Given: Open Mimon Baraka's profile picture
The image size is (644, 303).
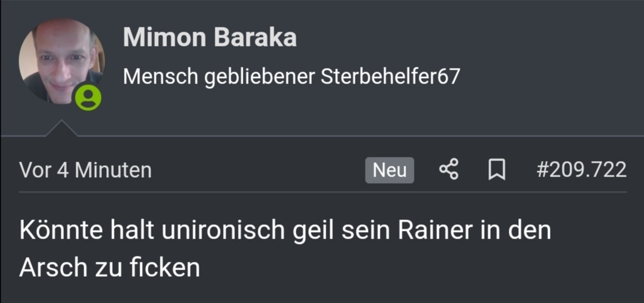Looking at the screenshot, I should click(61, 61).
